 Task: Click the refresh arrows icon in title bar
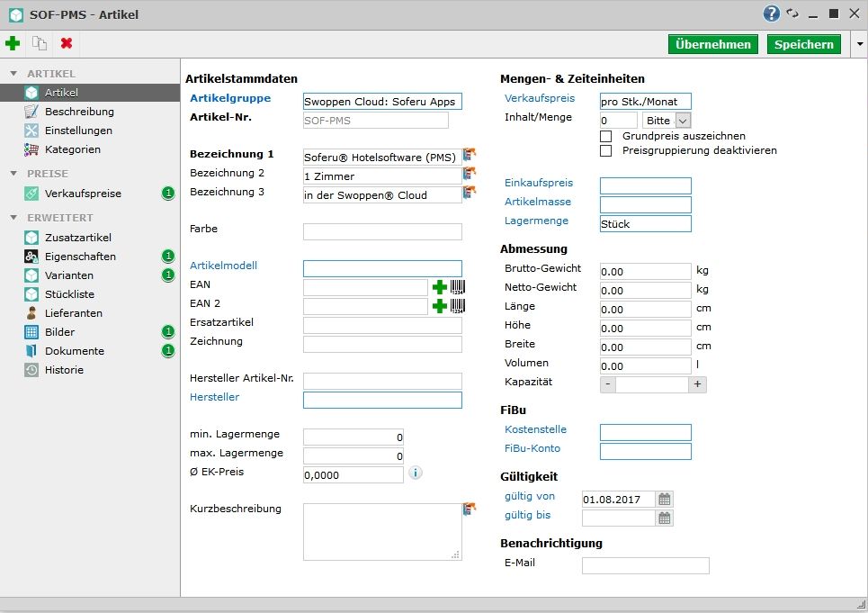[792, 14]
